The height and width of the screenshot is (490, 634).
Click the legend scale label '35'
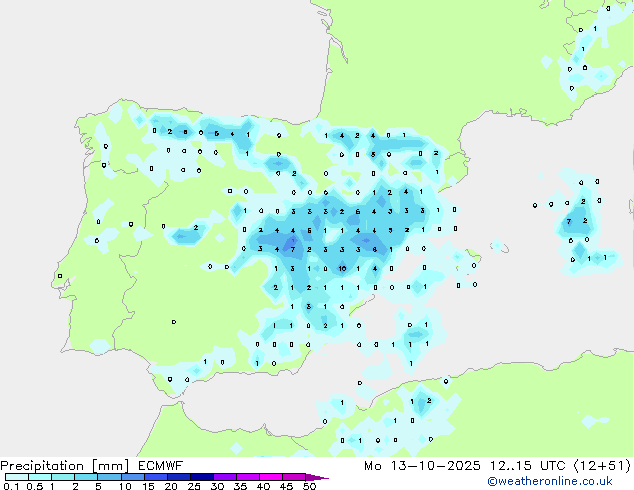click(x=241, y=486)
